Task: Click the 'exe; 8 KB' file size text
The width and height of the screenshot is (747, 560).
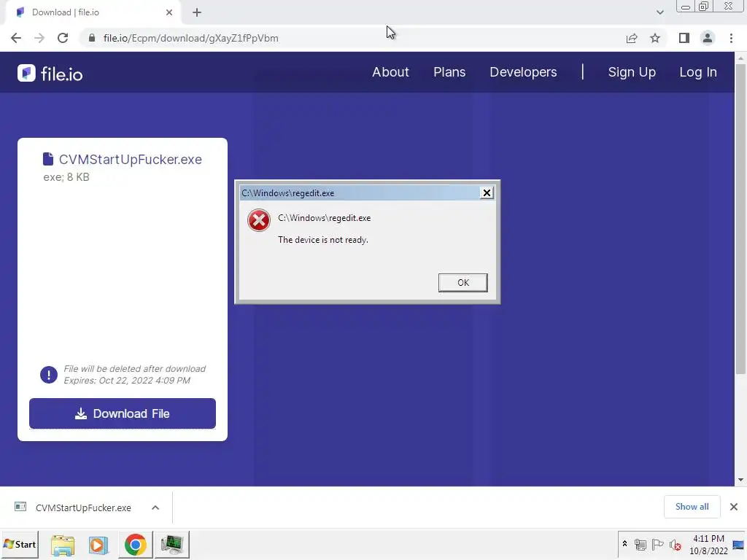Action: click(x=66, y=177)
